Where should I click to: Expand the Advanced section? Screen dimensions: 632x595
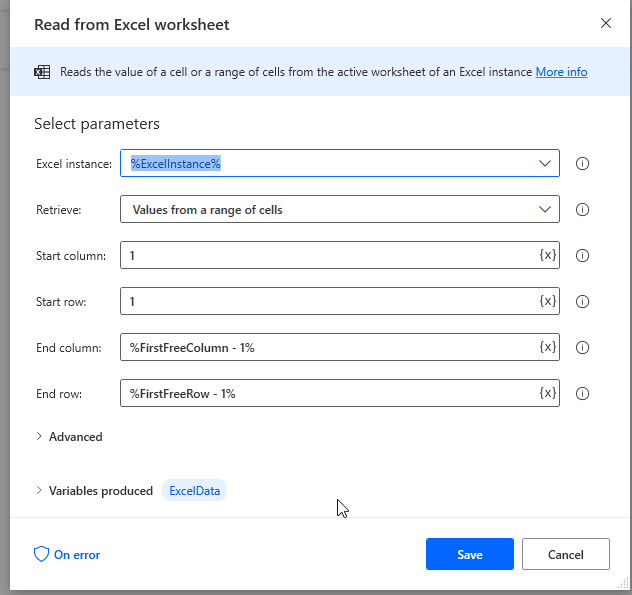point(70,437)
